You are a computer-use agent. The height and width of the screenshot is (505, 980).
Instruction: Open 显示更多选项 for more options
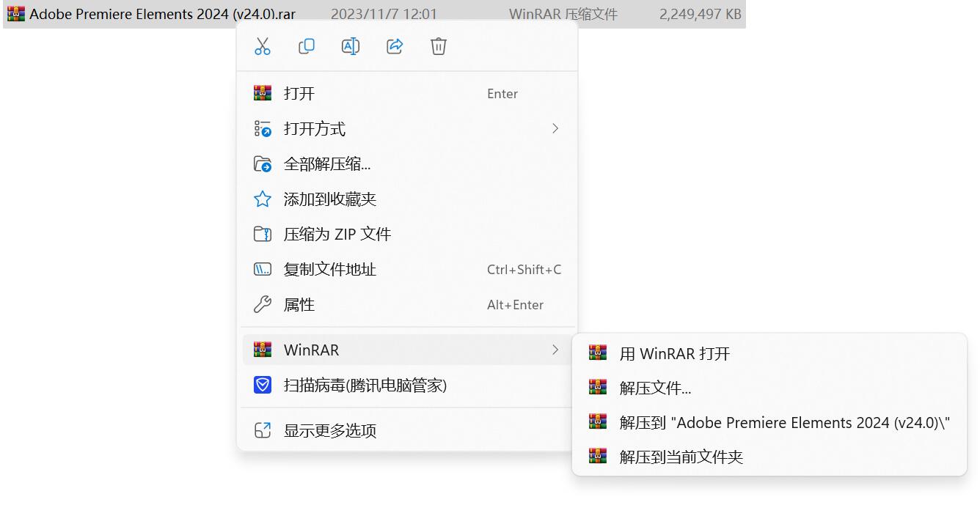pos(329,430)
